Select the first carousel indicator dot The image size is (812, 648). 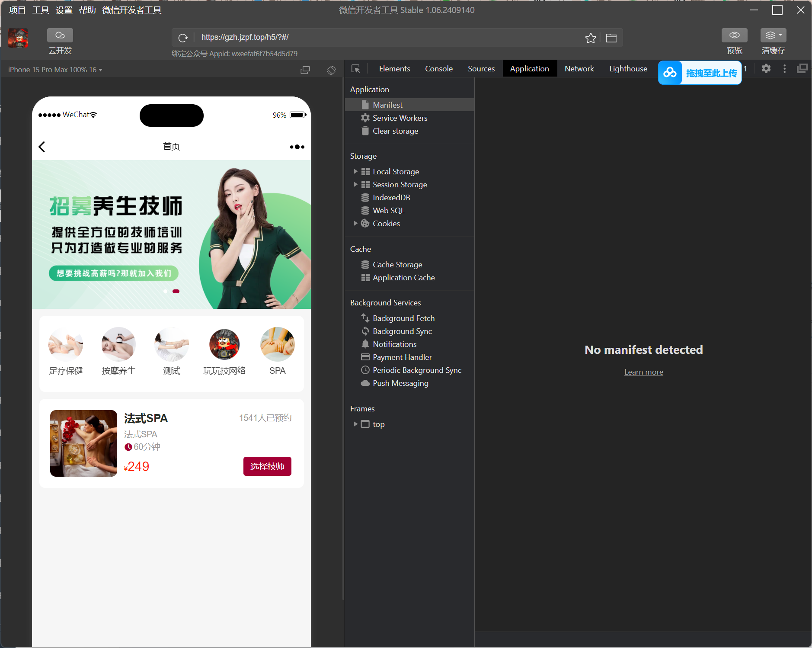tap(166, 292)
